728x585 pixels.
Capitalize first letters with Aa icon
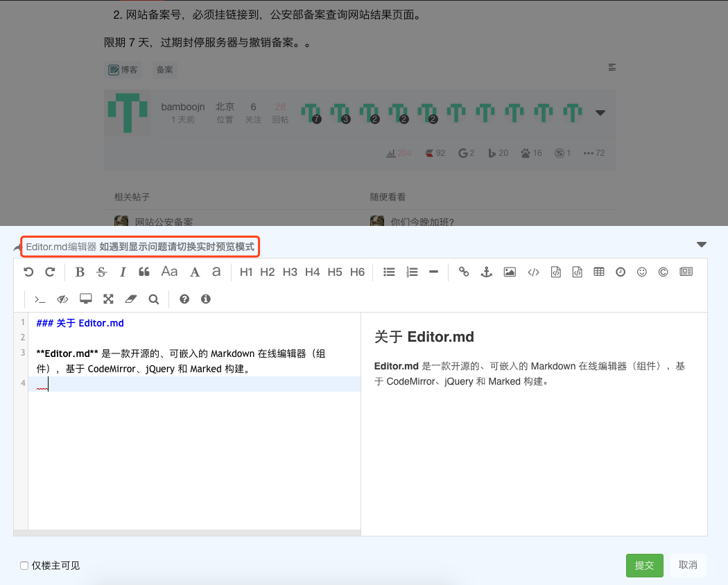click(169, 272)
